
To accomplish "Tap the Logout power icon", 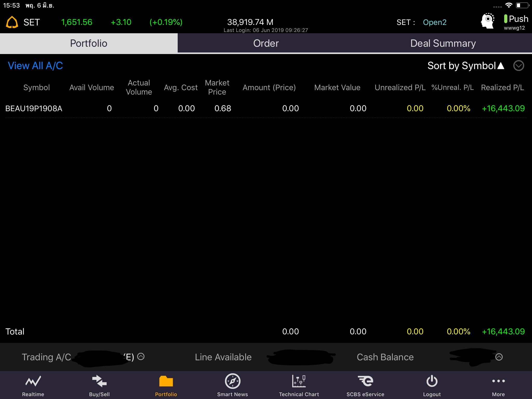I will coord(432,381).
